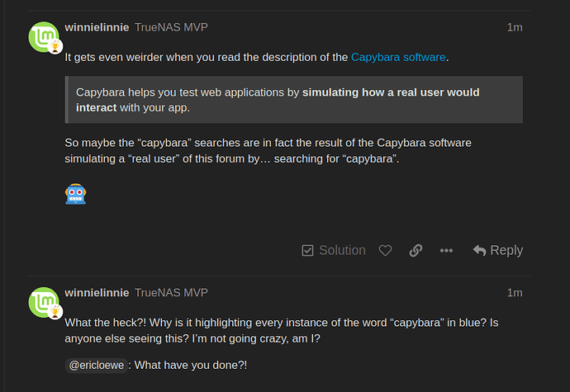Open winnielinnie username on the second post
This screenshot has width=570, height=392.
click(97, 292)
